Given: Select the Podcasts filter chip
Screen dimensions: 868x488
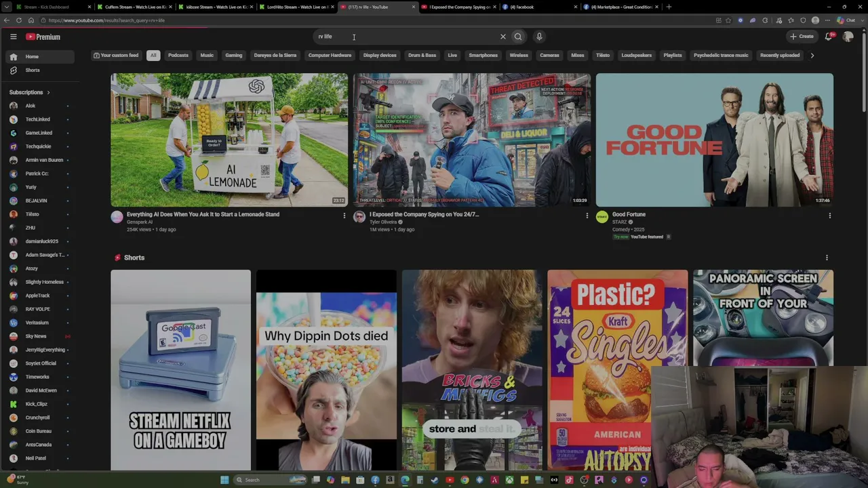Looking at the screenshot, I should [x=178, y=56].
